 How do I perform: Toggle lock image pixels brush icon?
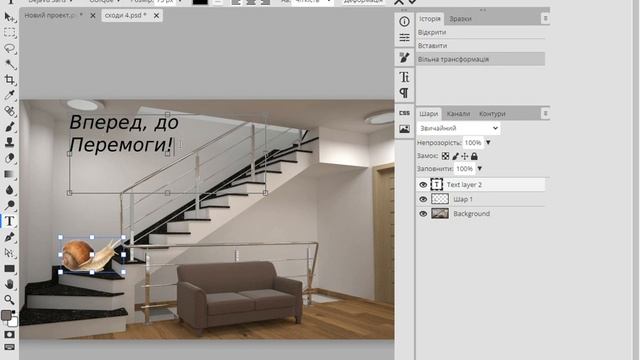pyautogui.click(x=455, y=156)
